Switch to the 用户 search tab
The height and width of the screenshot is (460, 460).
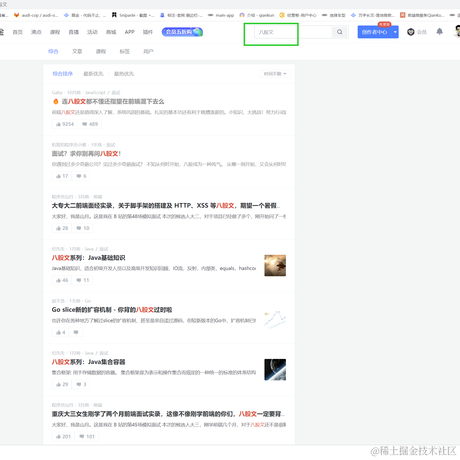click(148, 51)
